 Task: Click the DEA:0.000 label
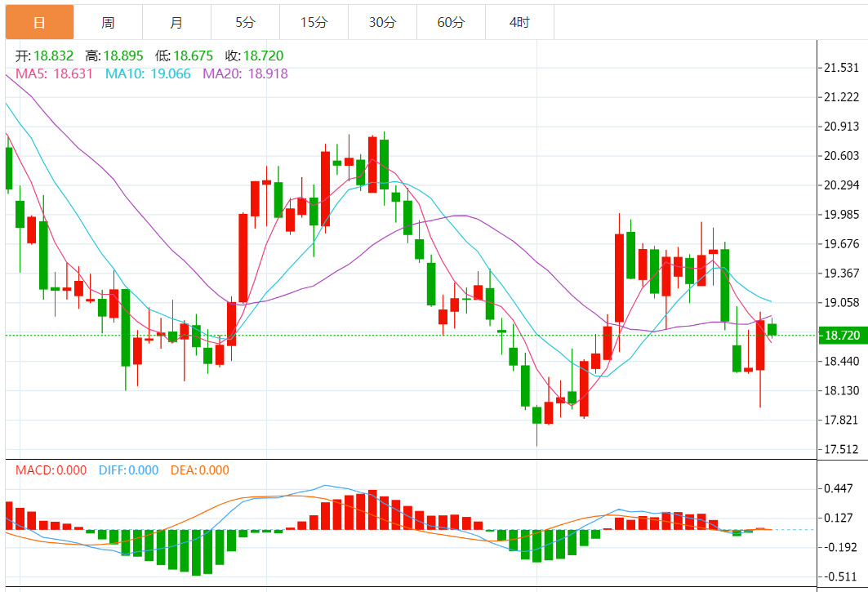pyautogui.click(x=200, y=470)
